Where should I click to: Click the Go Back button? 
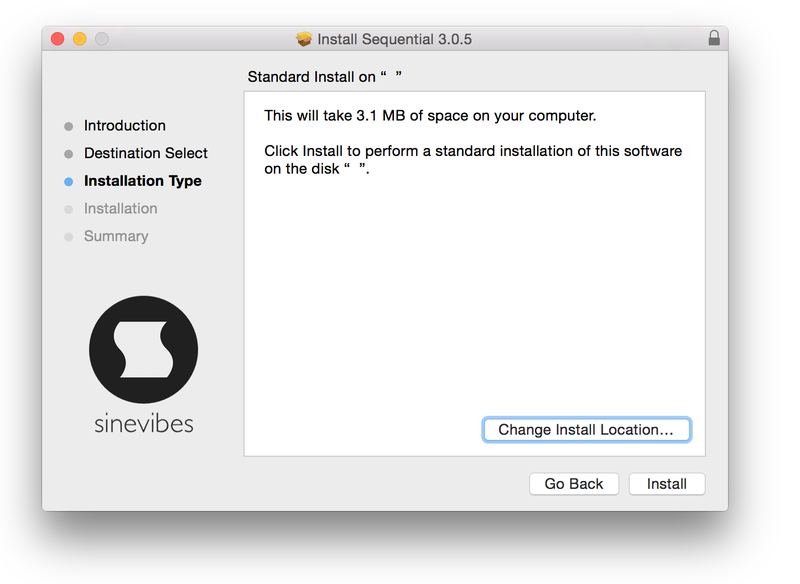click(x=573, y=484)
